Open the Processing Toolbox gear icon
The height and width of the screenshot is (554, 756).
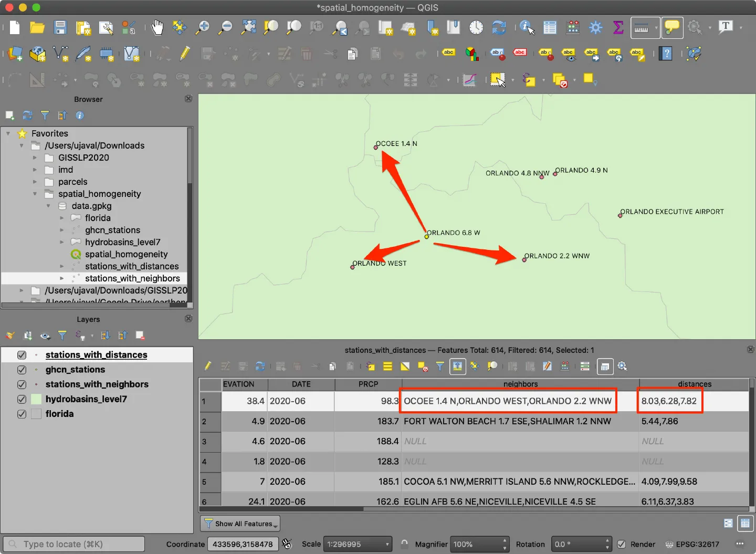pyautogui.click(x=595, y=27)
